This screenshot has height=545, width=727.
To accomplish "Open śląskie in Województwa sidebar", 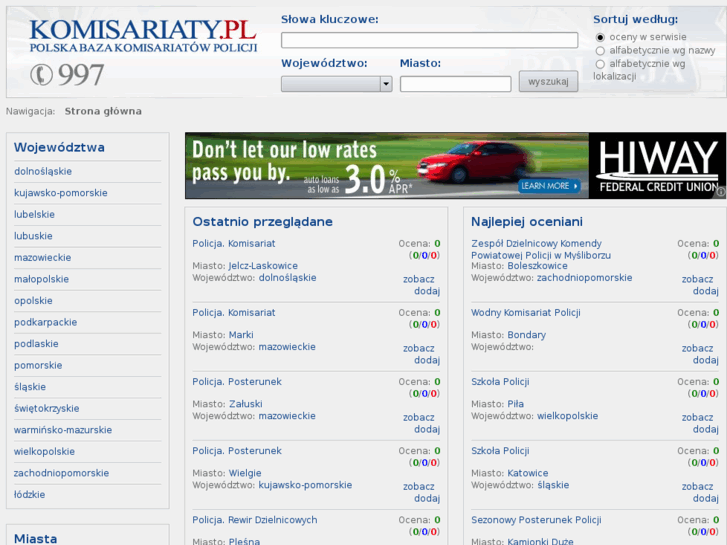I will pyautogui.click(x=30, y=387).
